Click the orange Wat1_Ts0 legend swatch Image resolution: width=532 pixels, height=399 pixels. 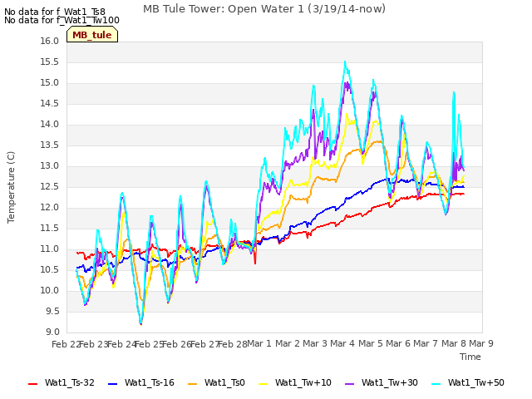[192, 384]
